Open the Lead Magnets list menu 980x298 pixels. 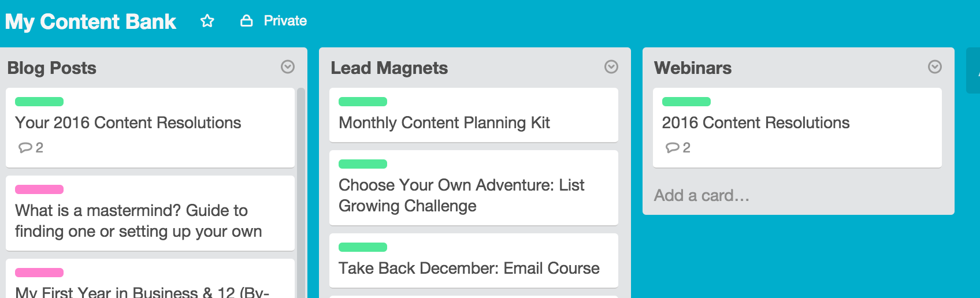point(611,67)
